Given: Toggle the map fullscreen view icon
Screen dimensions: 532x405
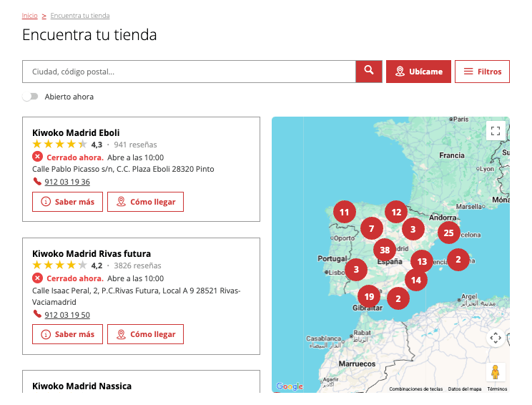Looking at the screenshot, I should tap(496, 131).
